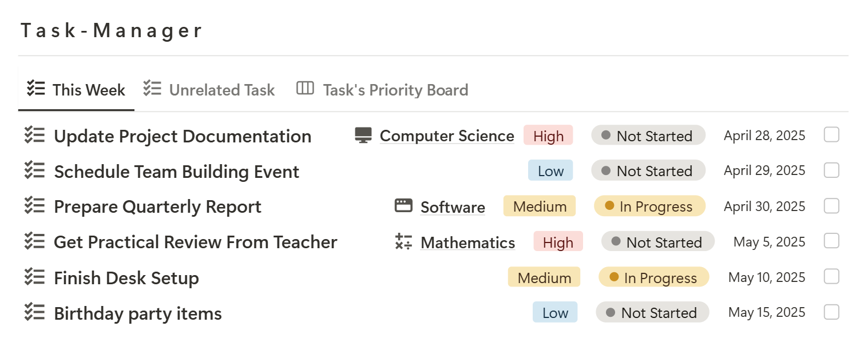Mark the Birthday party items checkbox done

[x=831, y=312]
